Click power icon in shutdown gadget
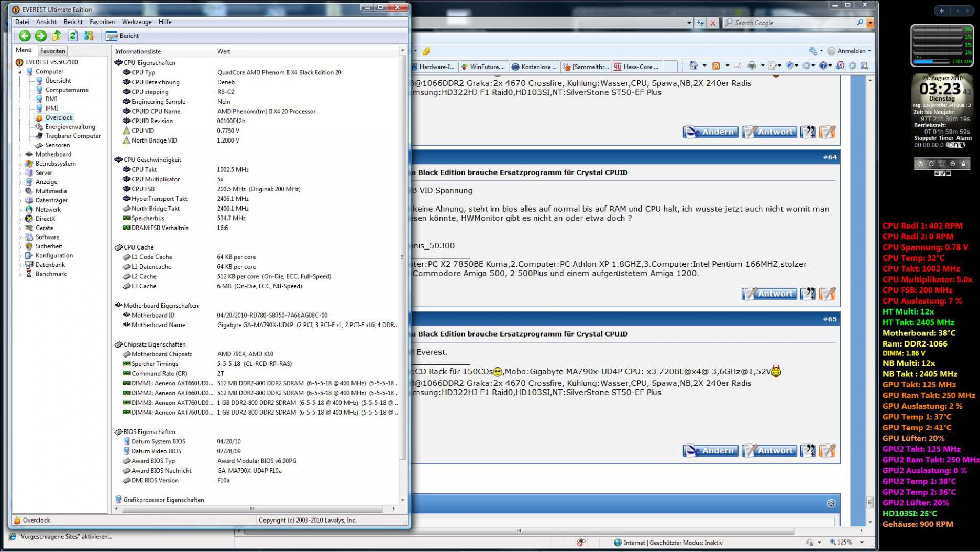Viewport: 980px width, 552px height. coord(920,164)
